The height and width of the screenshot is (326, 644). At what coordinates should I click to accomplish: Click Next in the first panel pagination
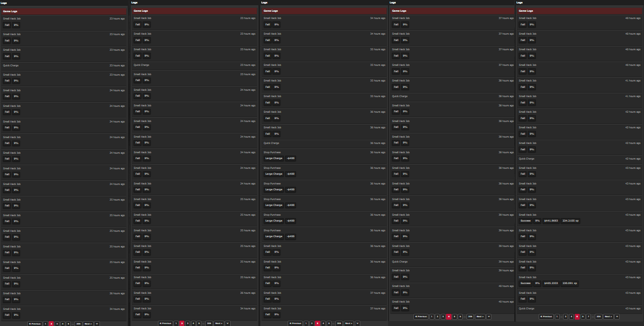click(x=88, y=324)
